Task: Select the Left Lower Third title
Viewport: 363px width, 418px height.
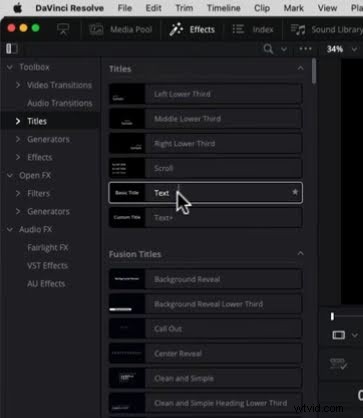Action: click(x=206, y=94)
